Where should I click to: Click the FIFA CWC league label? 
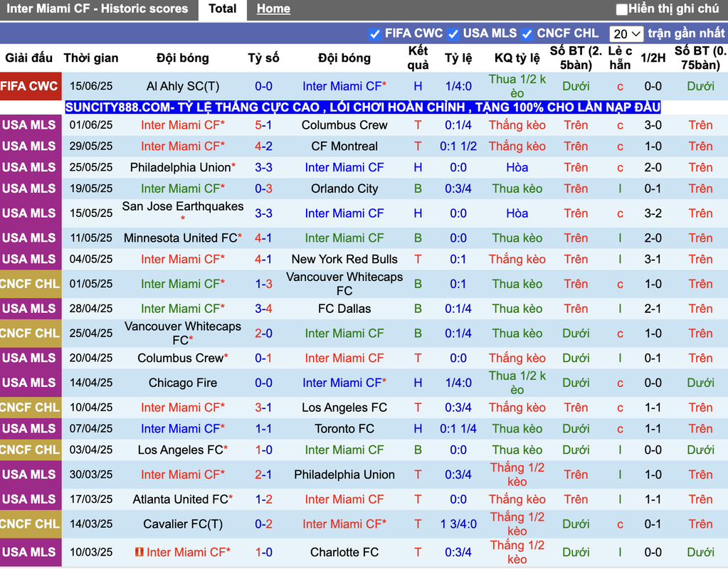pyautogui.click(x=30, y=86)
